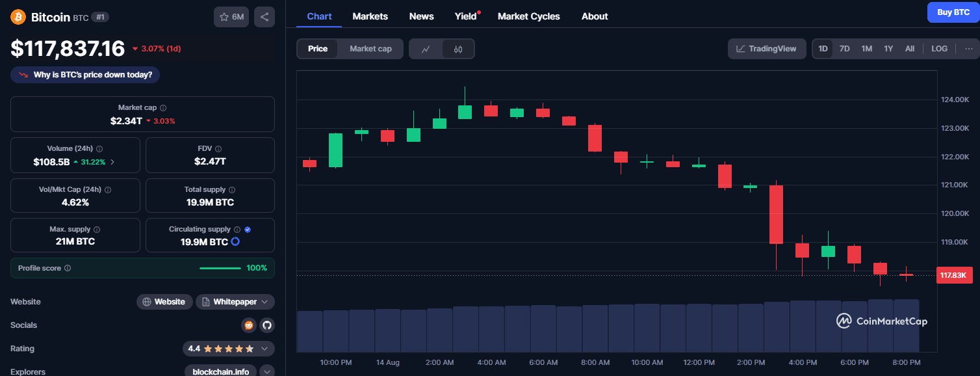Click the $2.47T FDV value
This screenshot has height=376, width=980.
tap(210, 161)
